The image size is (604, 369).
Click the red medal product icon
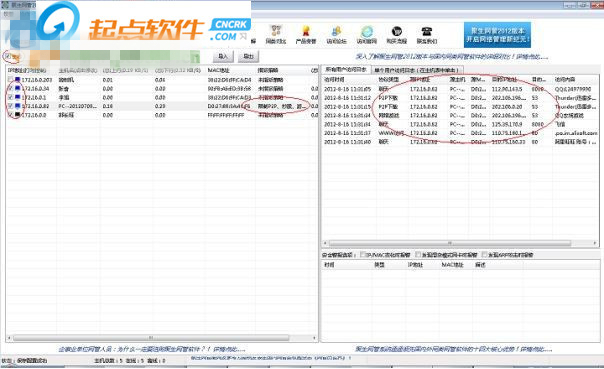[x=306, y=31]
